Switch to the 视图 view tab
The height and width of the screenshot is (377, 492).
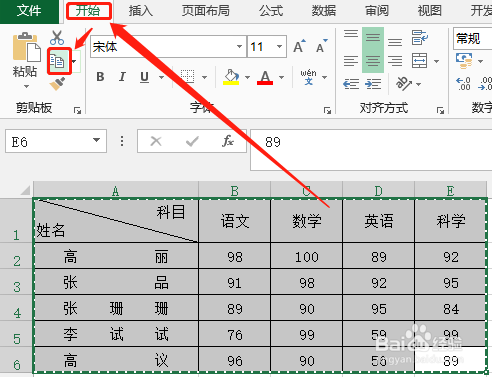tap(430, 11)
